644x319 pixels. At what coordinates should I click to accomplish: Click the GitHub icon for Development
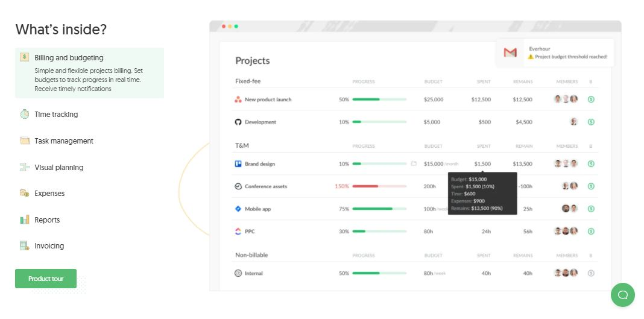pos(238,122)
